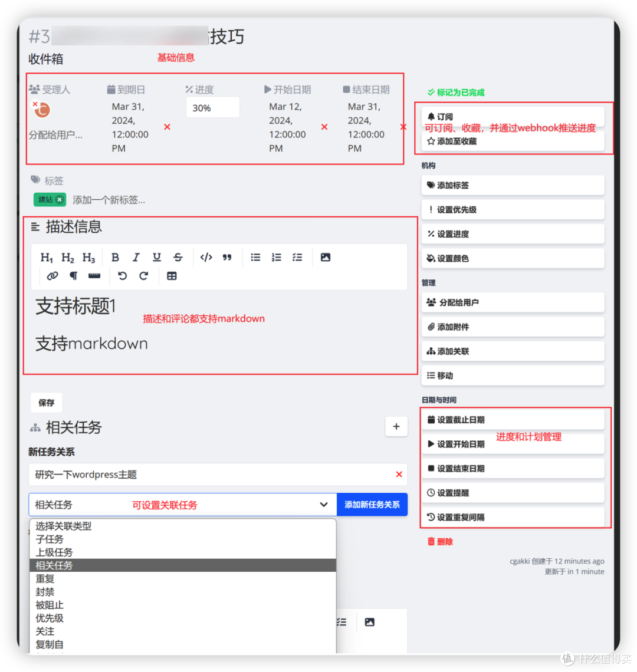
Task: Insert hyperlink via link icon
Action: [52, 276]
